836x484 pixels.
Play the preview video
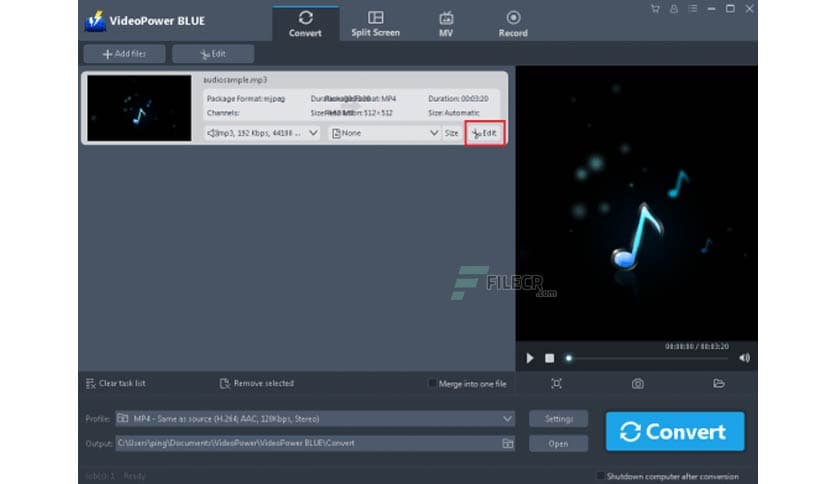point(529,358)
